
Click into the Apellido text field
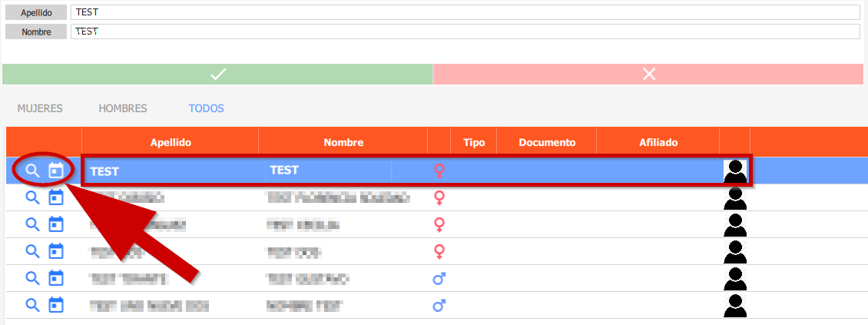(x=465, y=12)
